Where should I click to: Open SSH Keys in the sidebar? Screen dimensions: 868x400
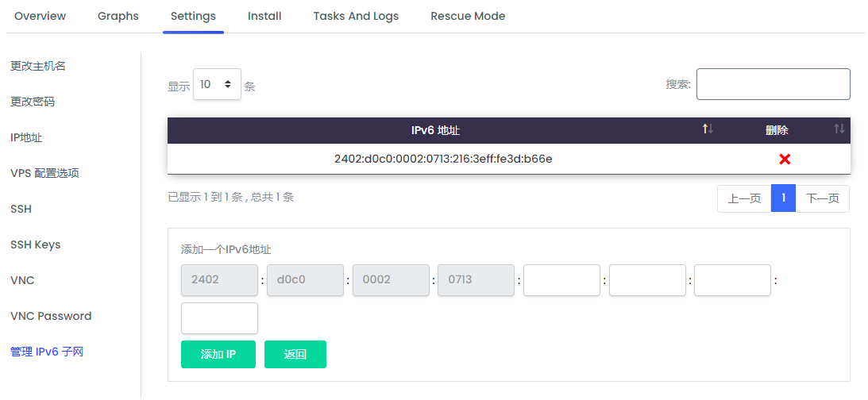tap(36, 244)
